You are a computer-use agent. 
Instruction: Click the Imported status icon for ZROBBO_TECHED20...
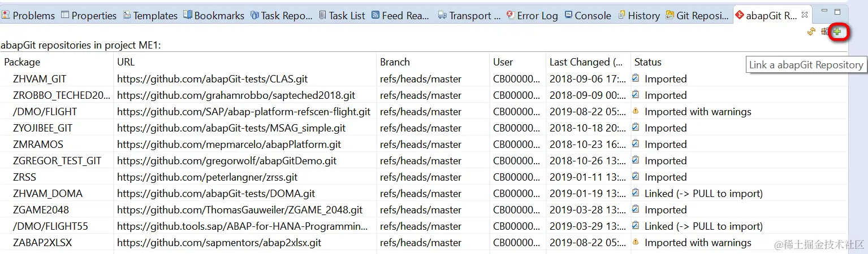(x=636, y=95)
